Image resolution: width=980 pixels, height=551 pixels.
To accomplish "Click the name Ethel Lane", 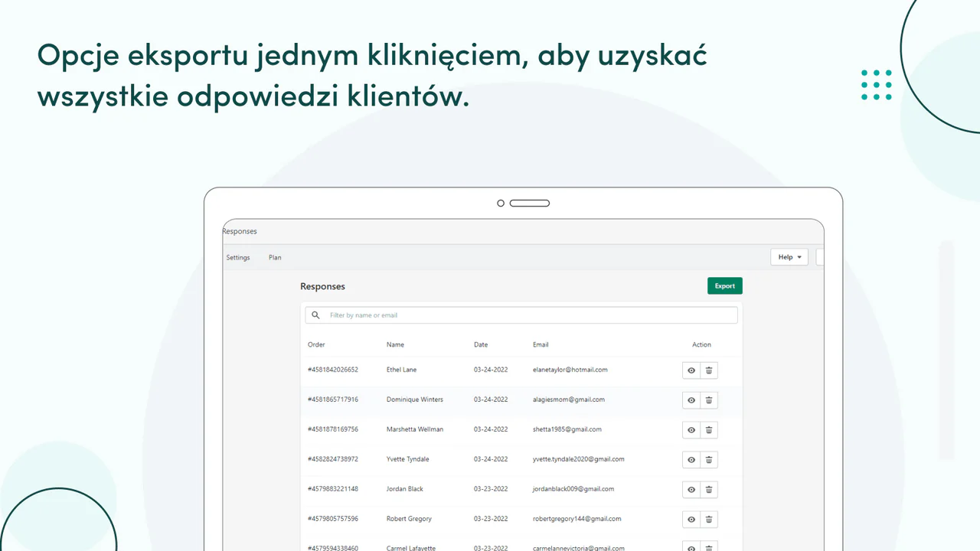I will coord(401,370).
